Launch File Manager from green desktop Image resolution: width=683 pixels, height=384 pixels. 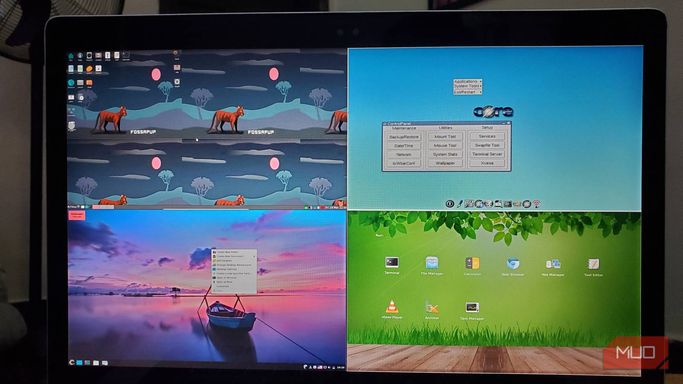[x=432, y=263]
